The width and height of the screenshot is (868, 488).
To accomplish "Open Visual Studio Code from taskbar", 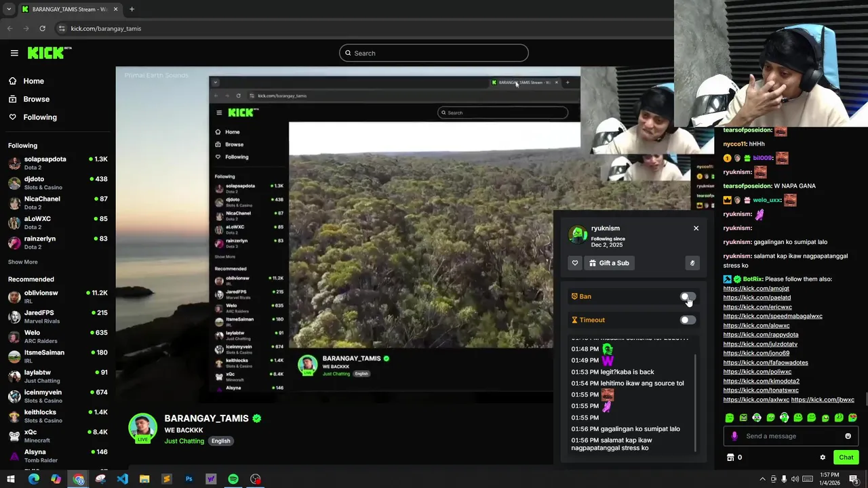I will click(x=122, y=479).
